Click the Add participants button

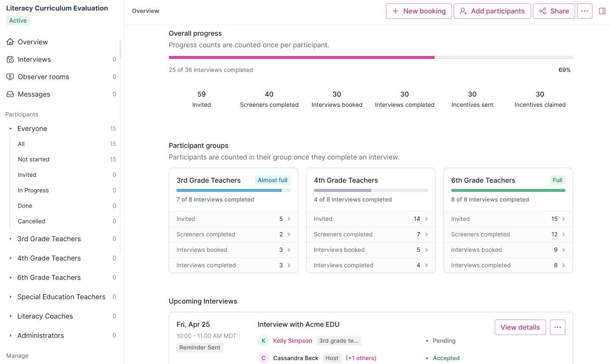[x=492, y=11]
